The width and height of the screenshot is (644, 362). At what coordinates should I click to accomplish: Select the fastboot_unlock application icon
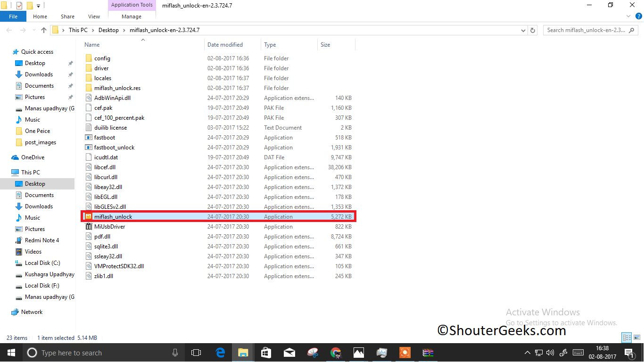(89, 148)
